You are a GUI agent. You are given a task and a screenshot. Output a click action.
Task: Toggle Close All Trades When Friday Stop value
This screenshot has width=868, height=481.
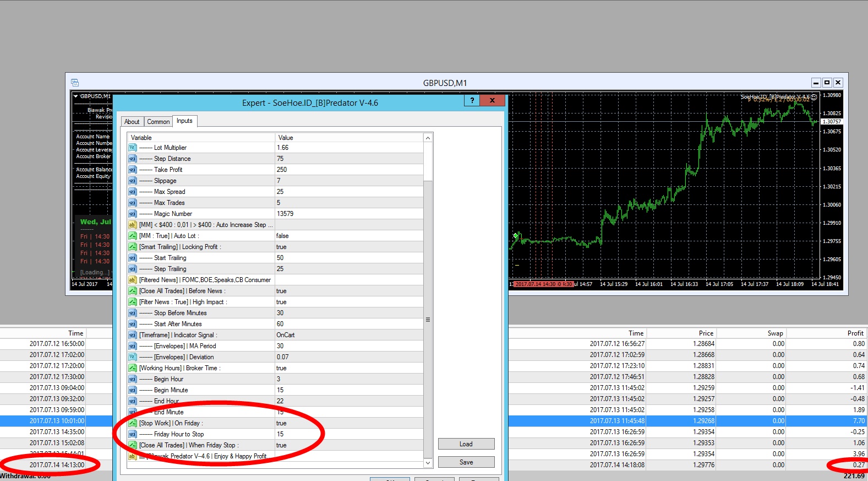[x=349, y=445]
